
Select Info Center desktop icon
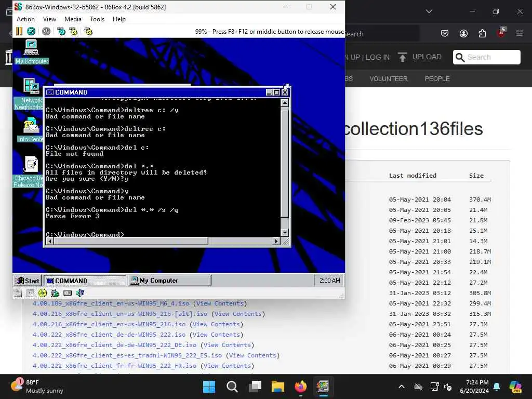[31, 130]
